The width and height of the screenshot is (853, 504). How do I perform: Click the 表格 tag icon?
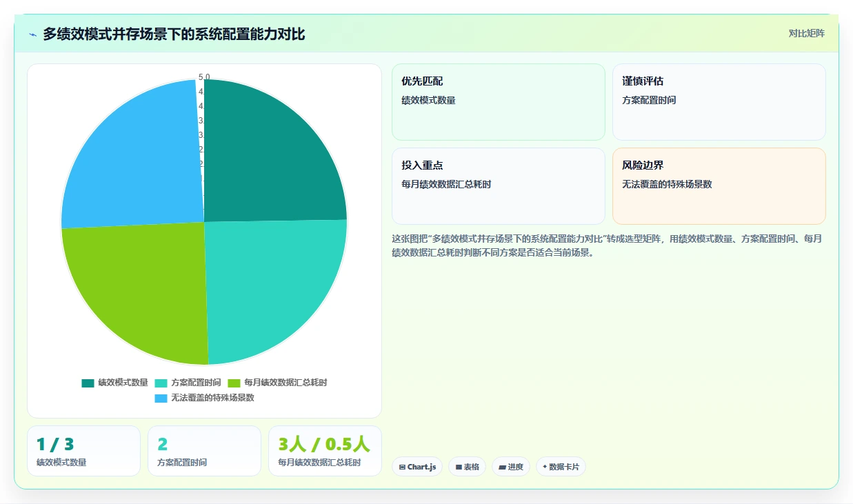pos(459,467)
